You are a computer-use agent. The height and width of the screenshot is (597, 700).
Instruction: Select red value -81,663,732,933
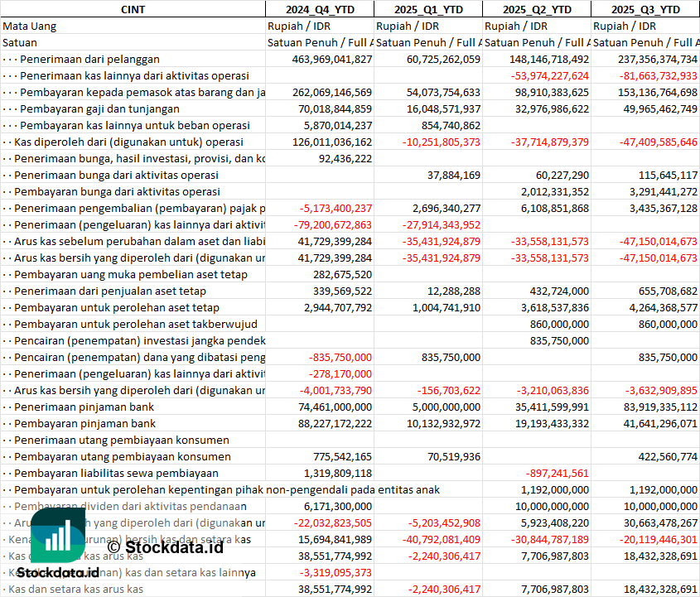[659, 76]
